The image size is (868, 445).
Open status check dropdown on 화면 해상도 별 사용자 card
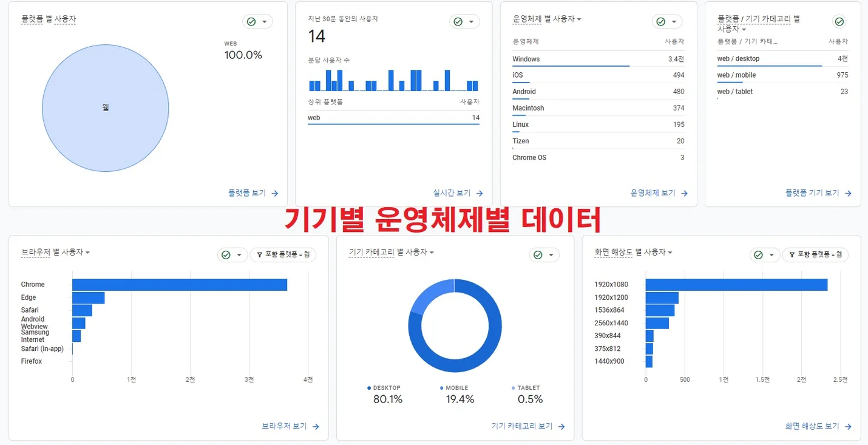(x=765, y=255)
